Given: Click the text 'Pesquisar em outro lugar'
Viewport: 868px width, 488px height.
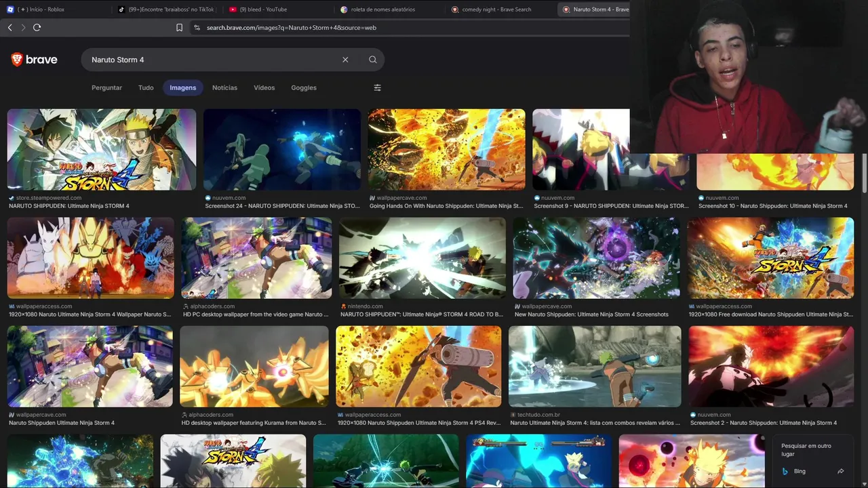Looking at the screenshot, I should tap(806, 449).
